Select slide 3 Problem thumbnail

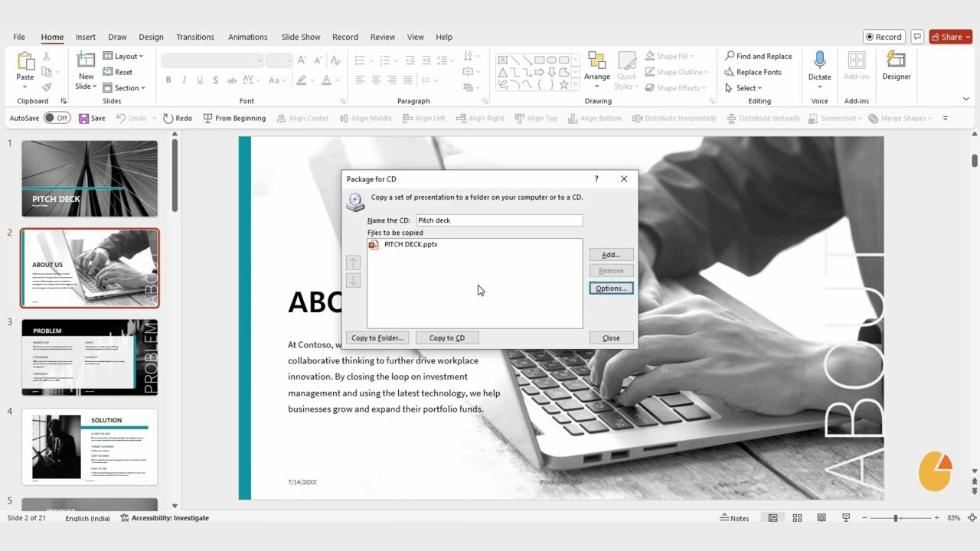click(90, 357)
